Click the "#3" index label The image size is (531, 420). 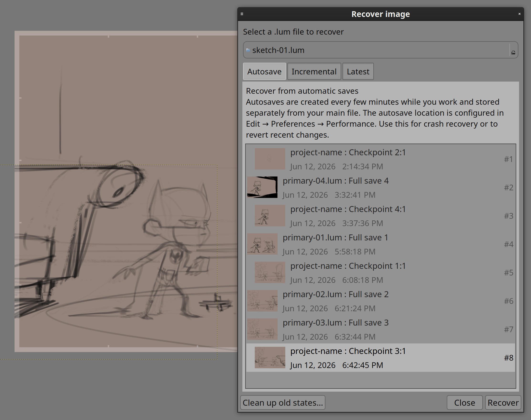point(508,216)
